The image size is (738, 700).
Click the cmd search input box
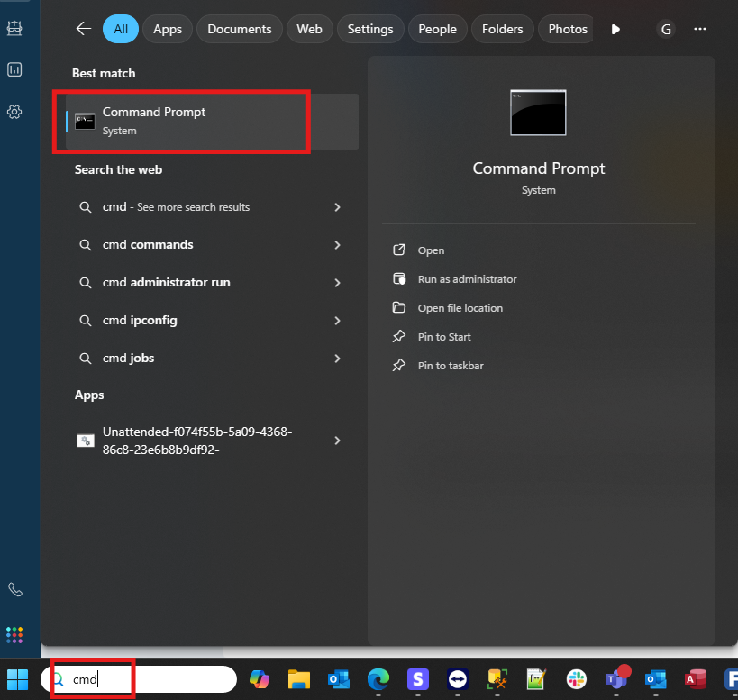coord(139,679)
